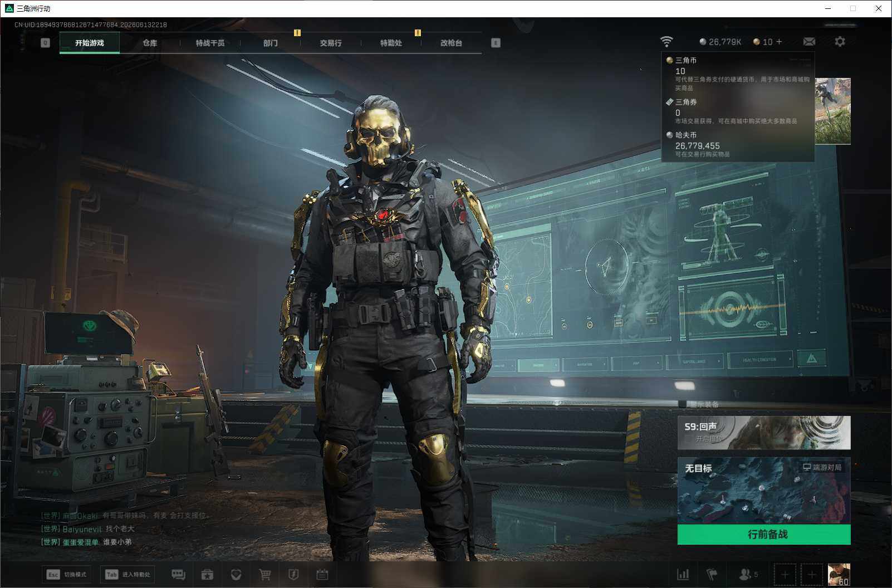Open the diamond collection icon
The width and height of the screenshot is (892, 588).
point(236,575)
